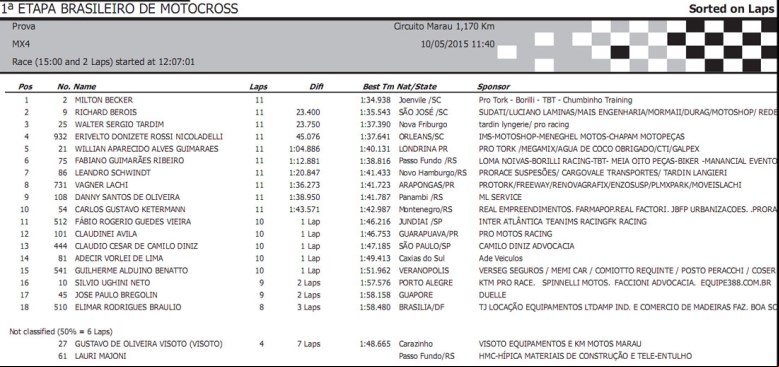Click the Diff column header

tap(316, 87)
